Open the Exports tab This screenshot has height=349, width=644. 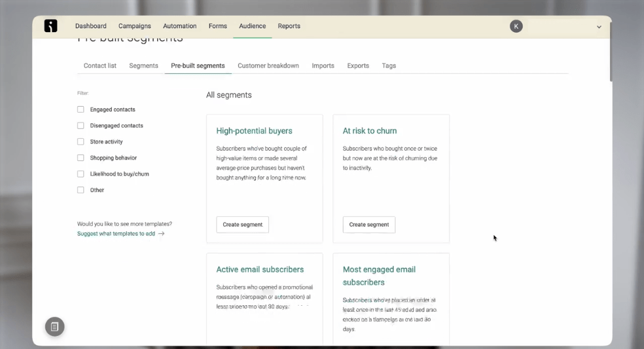pos(358,65)
